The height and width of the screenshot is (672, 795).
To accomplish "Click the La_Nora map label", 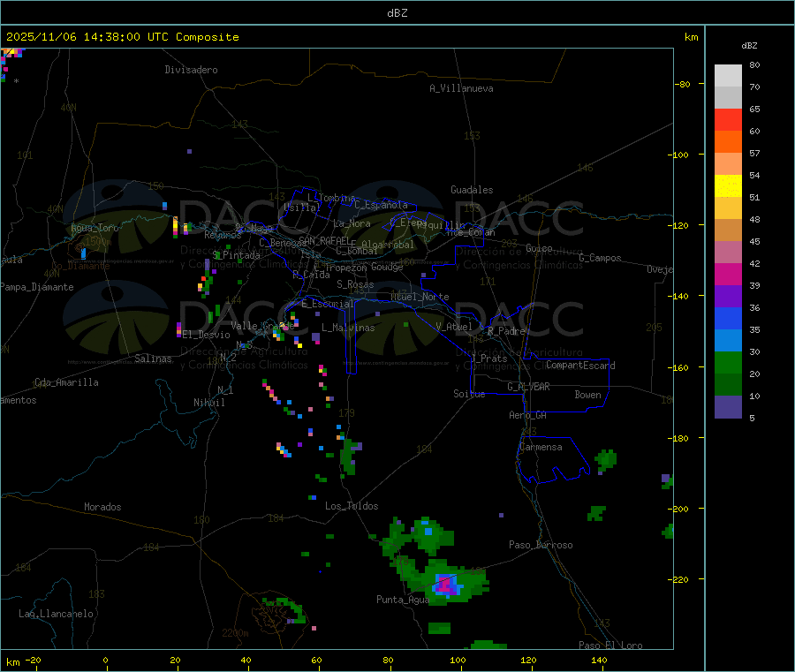I will (x=352, y=223).
